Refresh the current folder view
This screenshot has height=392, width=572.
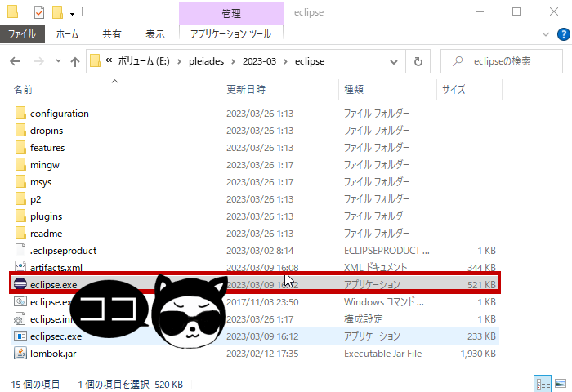pos(418,61)
